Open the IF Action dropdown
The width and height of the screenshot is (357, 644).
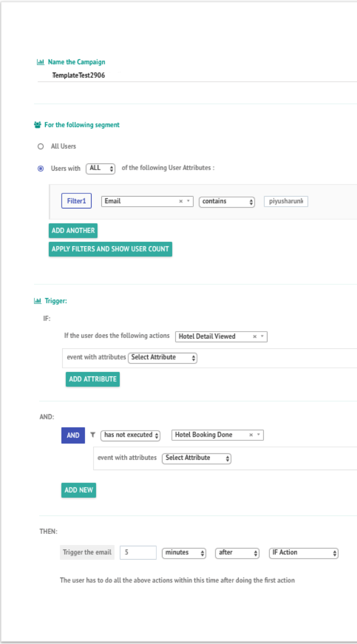pyautogui.click(x=304, y=553)
